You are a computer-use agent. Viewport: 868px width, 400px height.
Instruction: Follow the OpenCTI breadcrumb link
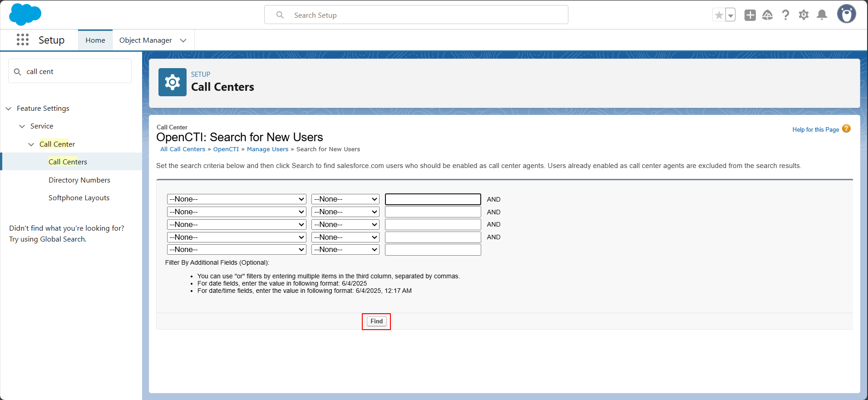[226, 149]
